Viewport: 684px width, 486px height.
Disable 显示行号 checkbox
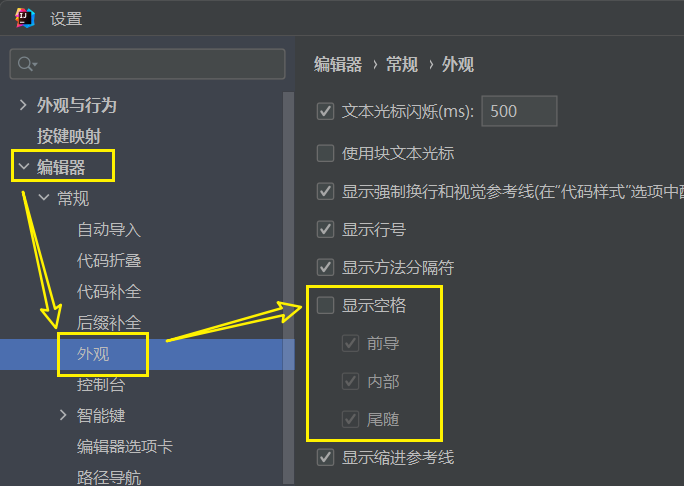(325, 229)
